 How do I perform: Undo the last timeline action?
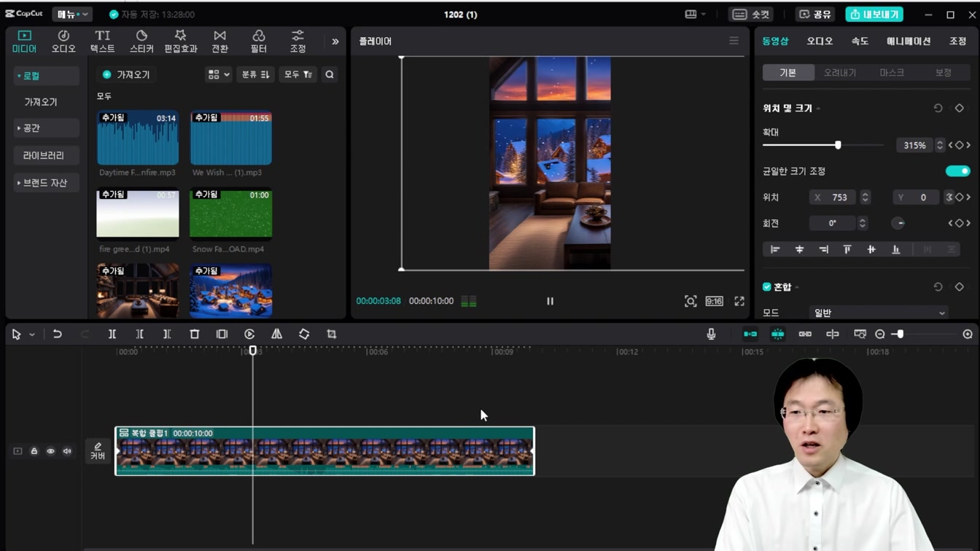pyautogui.click(x=57, y=334)
